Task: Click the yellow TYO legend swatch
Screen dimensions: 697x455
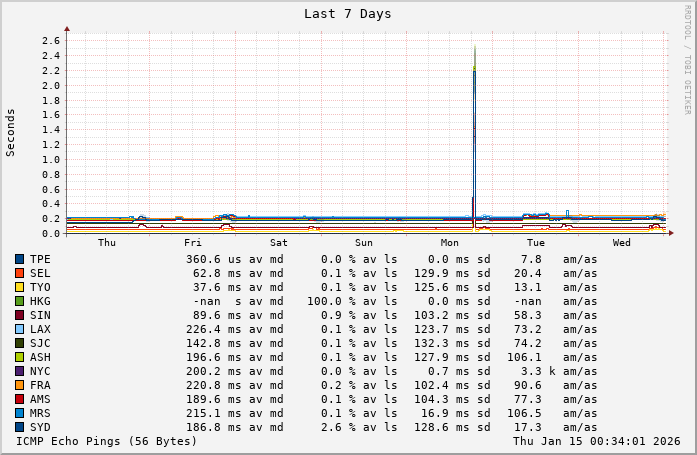Action: [19, 287]
